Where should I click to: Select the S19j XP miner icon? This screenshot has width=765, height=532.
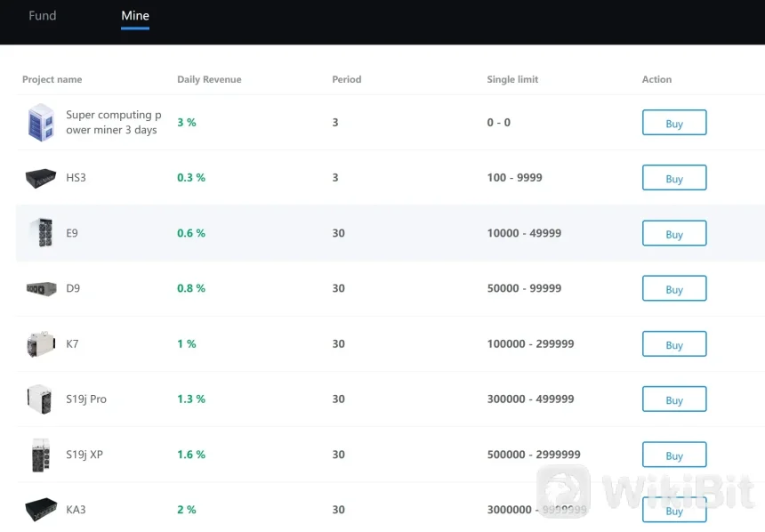pos(41,455)
